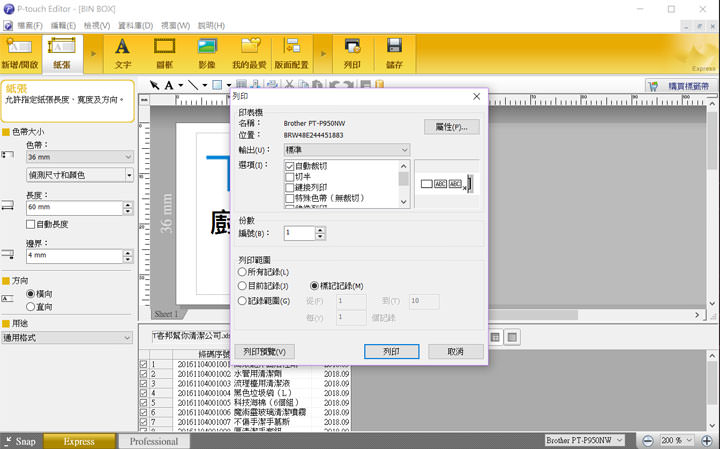Viewport: 720px width, 449px height.
Task: Select the 橫向 (Landscape) orientation radio
Action: pos(31,293)
